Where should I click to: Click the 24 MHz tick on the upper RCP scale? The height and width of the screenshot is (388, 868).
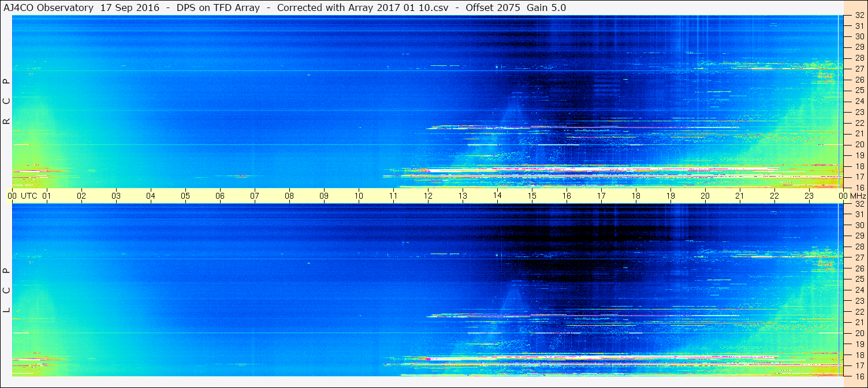click(x=859, y=102)
